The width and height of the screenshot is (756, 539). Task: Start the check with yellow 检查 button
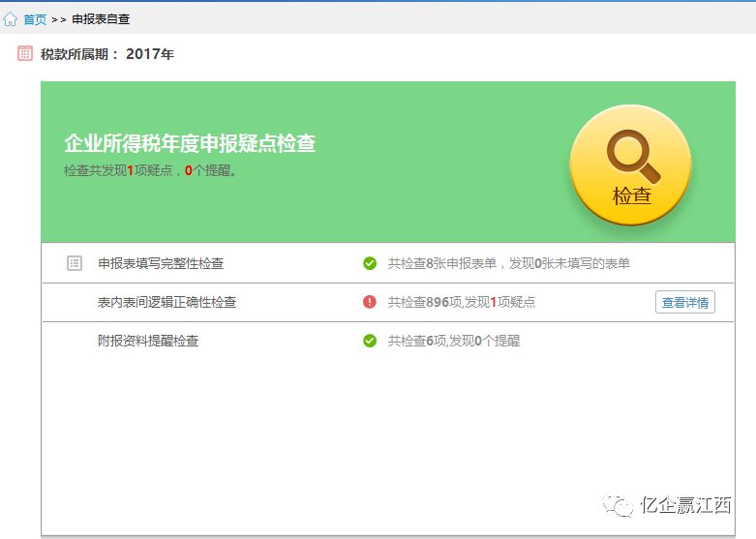coord(630,165)
